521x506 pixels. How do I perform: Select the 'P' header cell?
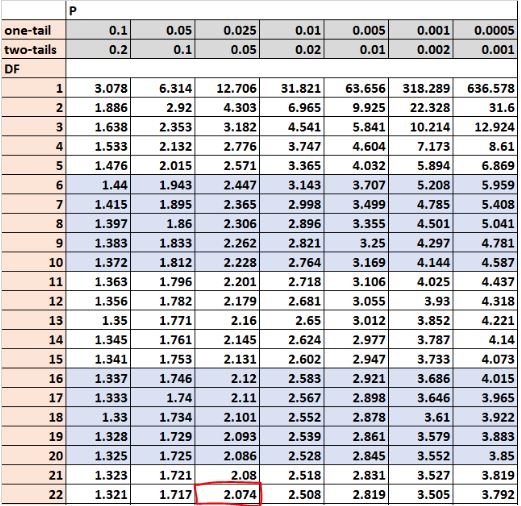click(x=291, y=11)
